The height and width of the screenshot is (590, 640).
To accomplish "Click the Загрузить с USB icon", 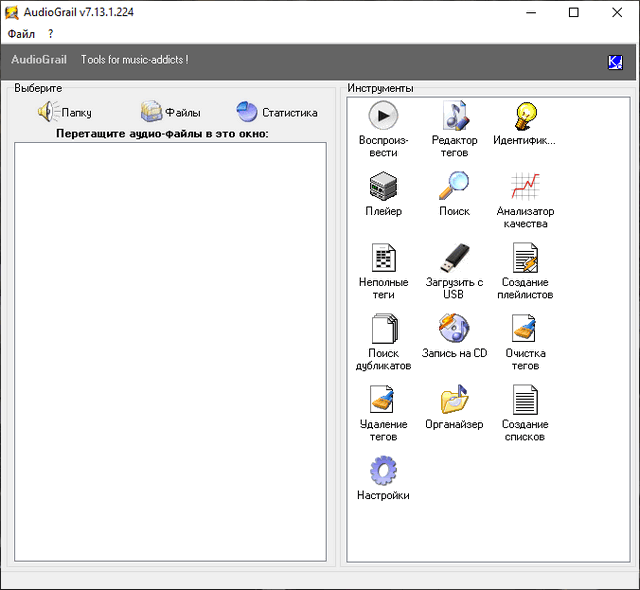I will coord(454,258).
